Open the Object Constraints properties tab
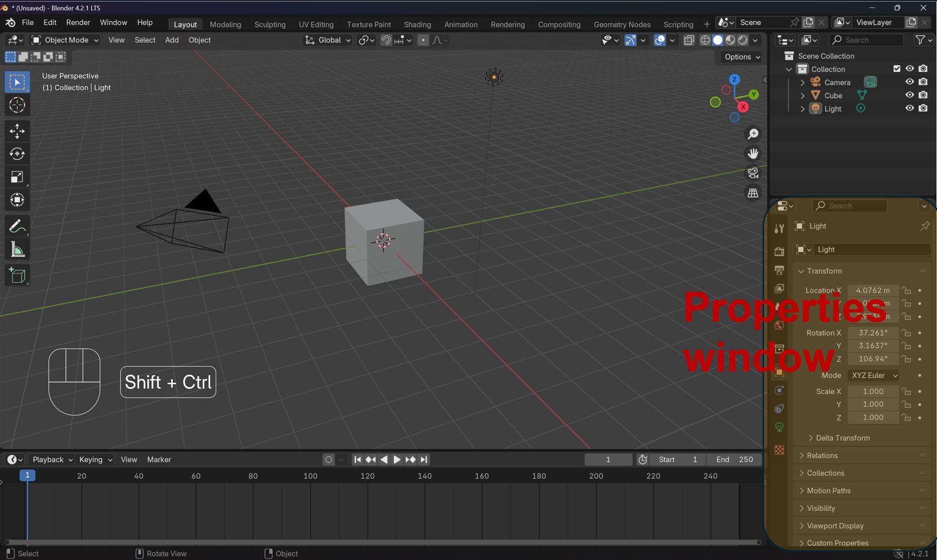The height and width of the screenshot is (560, 937). pos(779,409)
